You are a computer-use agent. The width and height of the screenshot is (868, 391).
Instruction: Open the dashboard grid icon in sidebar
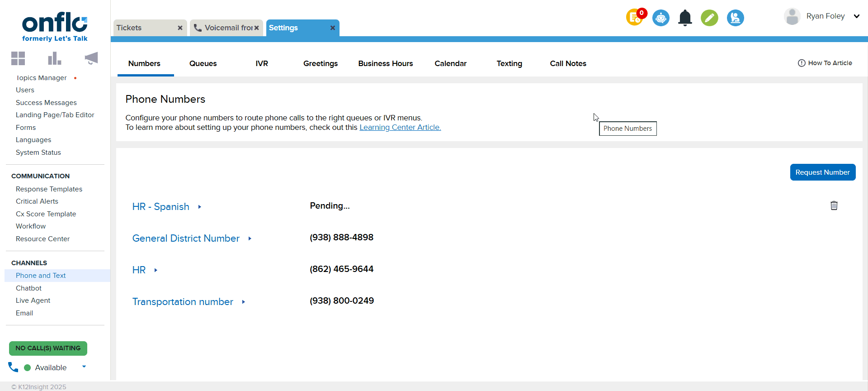point(18,58)
